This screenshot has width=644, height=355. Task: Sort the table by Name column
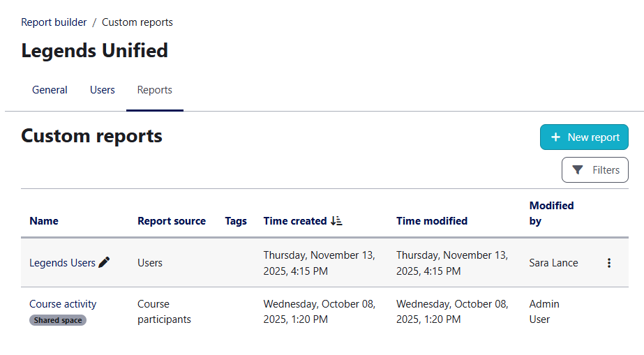tap(44, 221)
